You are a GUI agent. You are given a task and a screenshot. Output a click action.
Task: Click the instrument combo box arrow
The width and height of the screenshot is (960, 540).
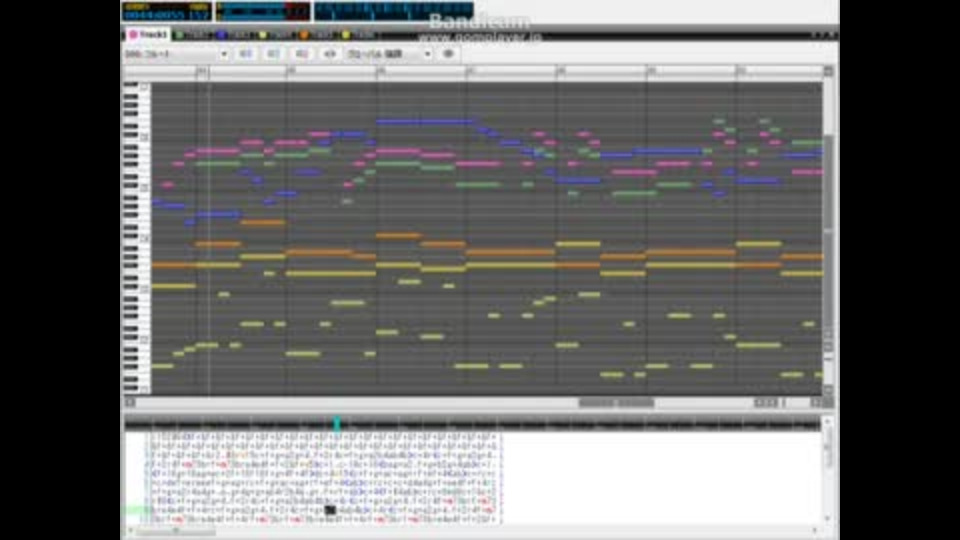pos(223,54)
